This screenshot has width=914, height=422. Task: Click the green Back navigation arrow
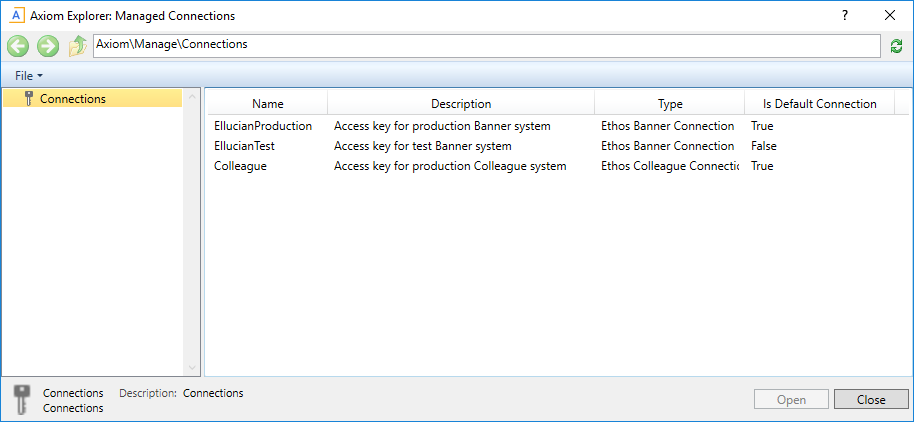pos(18,46)
